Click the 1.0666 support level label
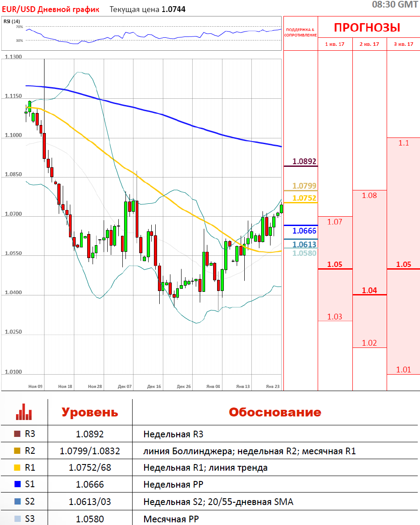420x525 pixels. point(304,230)
